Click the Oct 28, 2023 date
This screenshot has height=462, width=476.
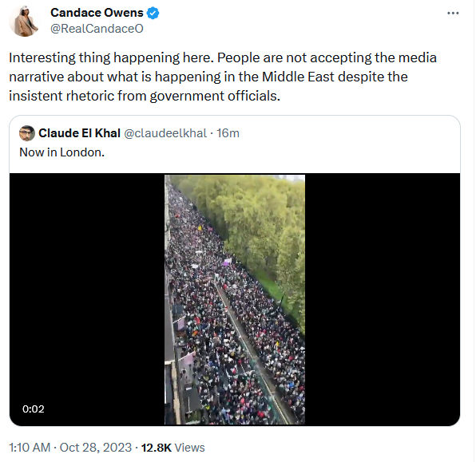(96, 448)
